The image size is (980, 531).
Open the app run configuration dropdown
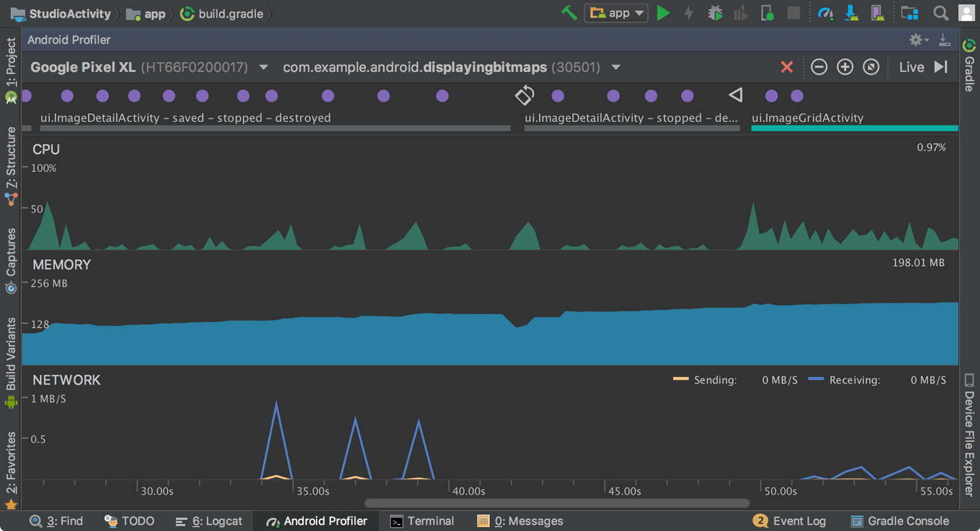(x=640, y=13)
